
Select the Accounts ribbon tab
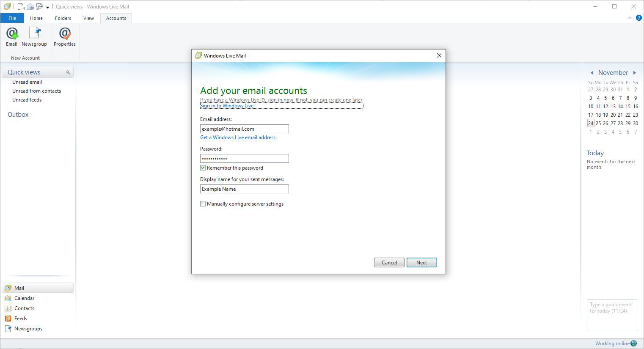click(116, 18)
